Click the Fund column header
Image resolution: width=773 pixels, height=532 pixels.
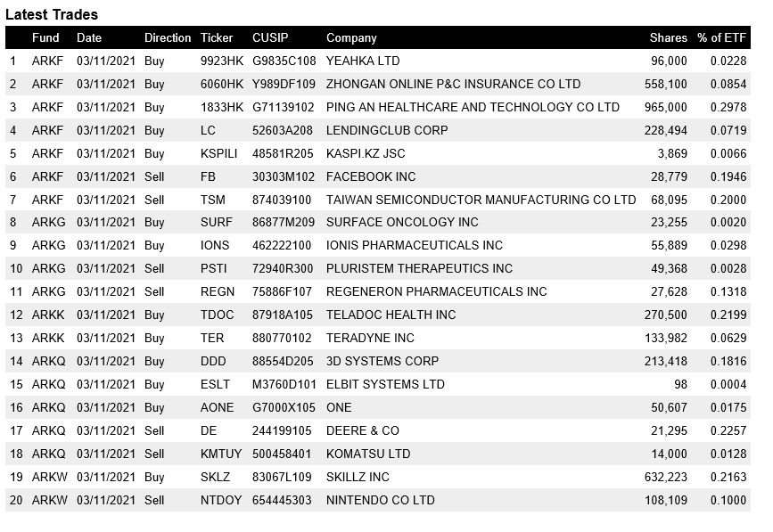click(x=45, y=38)
